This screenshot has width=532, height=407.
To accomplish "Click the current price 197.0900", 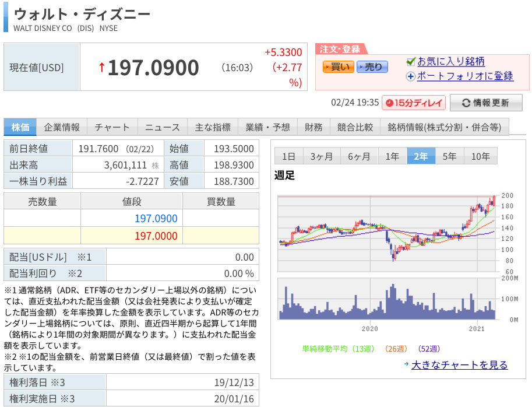I will pyautogui.click(x=153, y=68).
